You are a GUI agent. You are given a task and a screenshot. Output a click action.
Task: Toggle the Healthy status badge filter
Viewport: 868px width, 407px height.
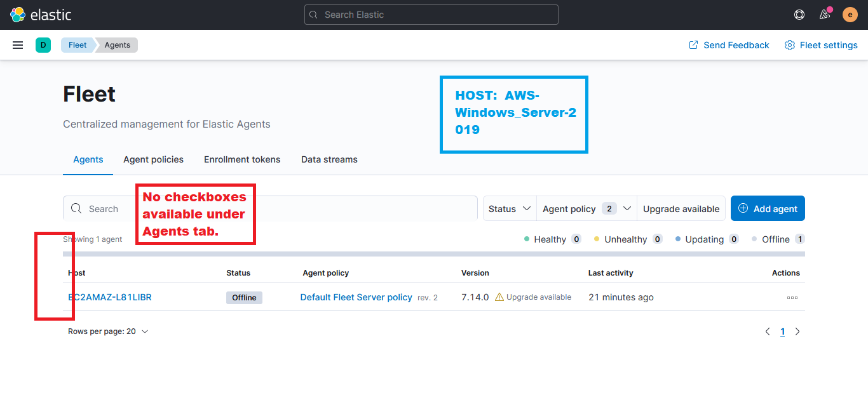click(552, 239)
